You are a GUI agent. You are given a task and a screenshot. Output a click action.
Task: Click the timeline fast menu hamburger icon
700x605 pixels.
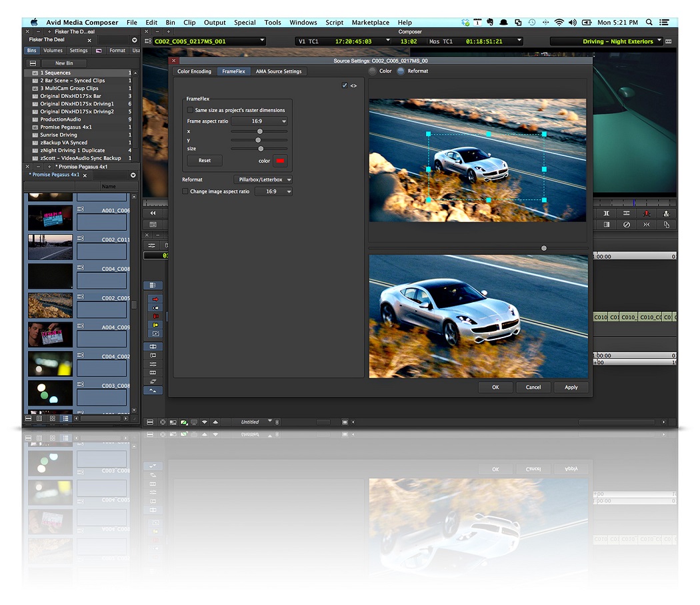[150, 422]
